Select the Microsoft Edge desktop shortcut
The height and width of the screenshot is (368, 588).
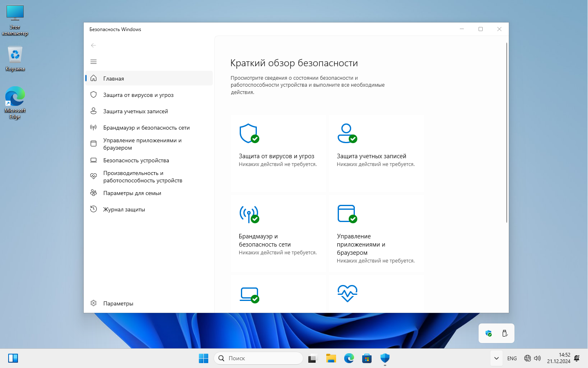coord(15,103)
